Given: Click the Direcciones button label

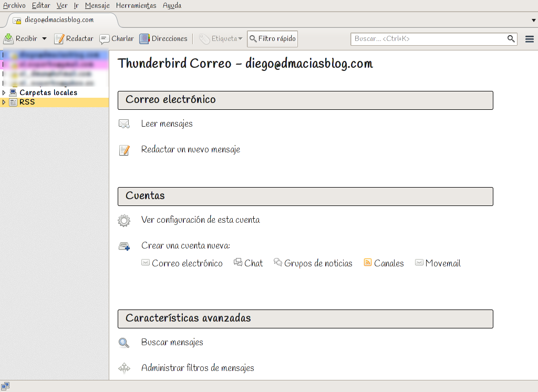Looking at the screenshot, I should 170,39.
